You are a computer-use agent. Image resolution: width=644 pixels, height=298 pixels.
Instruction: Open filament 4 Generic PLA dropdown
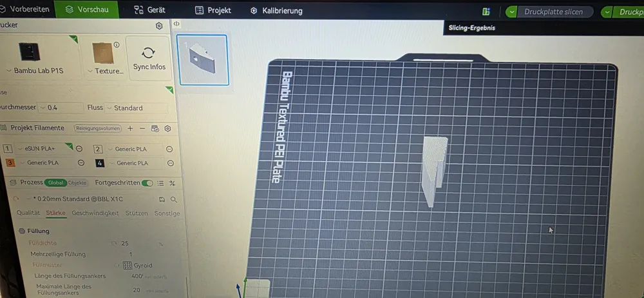tap(136, 163)
